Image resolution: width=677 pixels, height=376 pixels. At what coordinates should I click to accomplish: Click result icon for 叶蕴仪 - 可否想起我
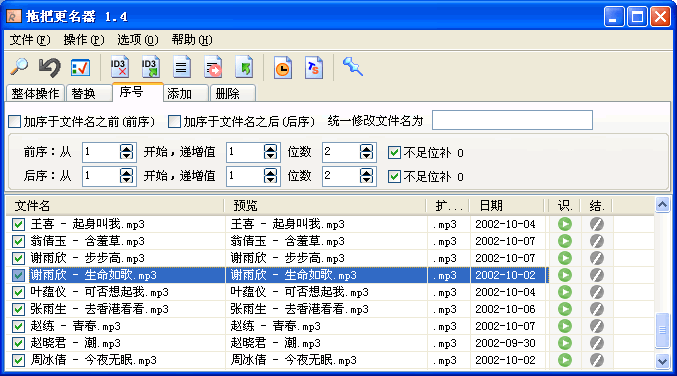pos(597,292)
